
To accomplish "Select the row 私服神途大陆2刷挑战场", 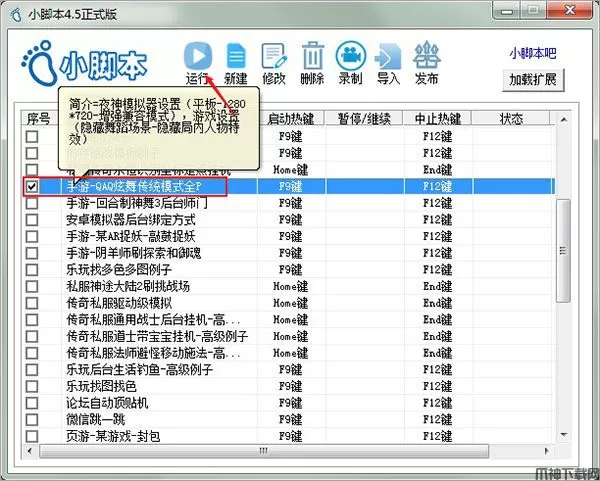I will click(288, 287).
